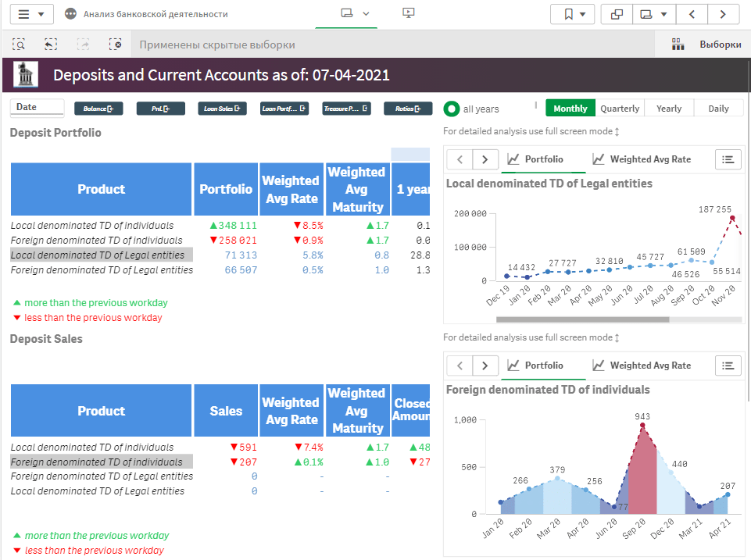Click the Date filter field
This screenshot has height=560, width=751.
[x=36, y=108]
